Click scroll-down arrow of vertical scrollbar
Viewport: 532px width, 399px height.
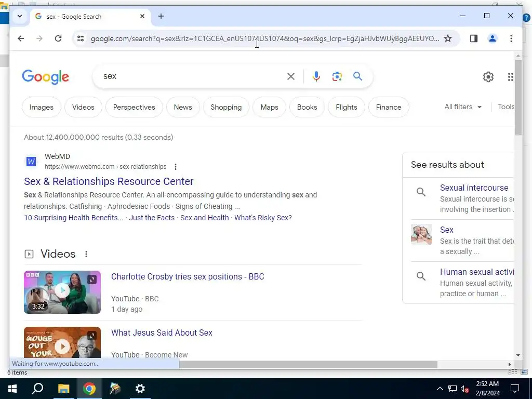(518, 355)
